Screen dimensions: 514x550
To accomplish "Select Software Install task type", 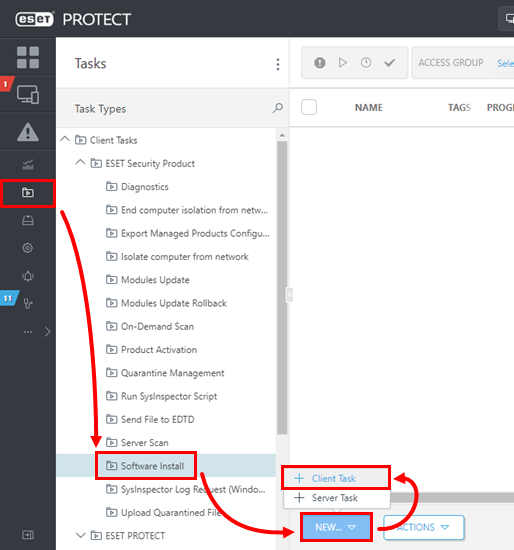I will (152, 466).
